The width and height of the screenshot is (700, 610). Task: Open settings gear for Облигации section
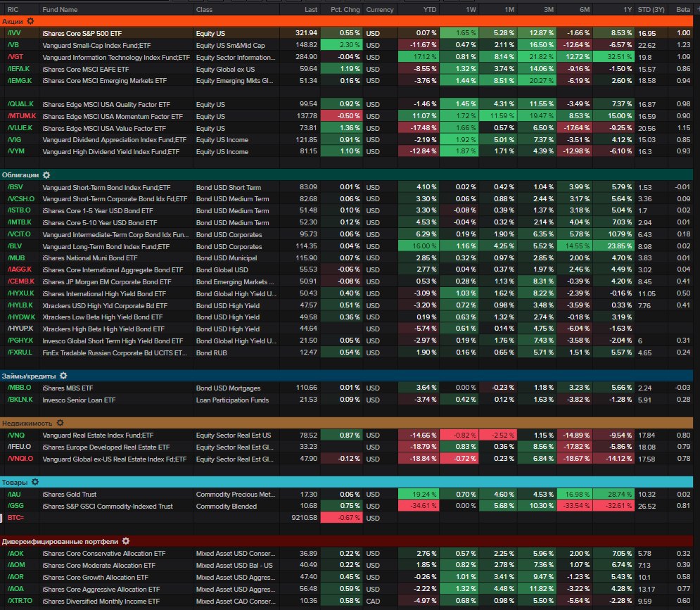tap(46, 175)
